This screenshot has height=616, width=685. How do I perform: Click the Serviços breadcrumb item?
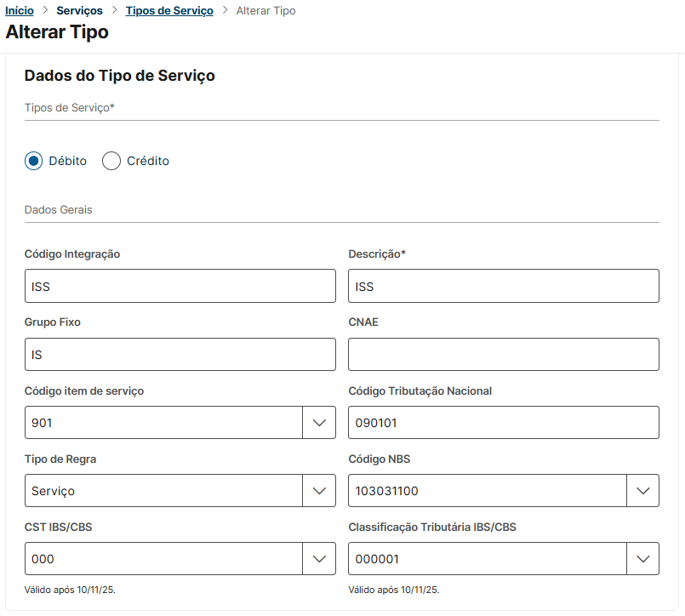79,11
